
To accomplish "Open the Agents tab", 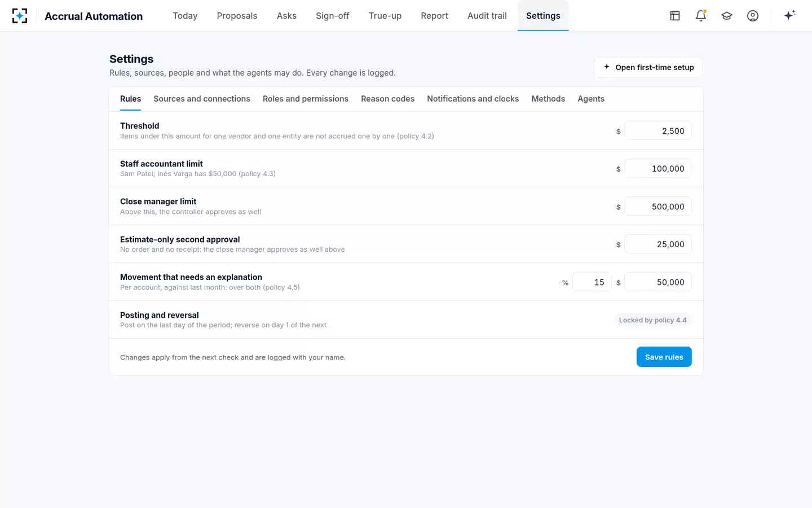I will (x=591, y=99).
